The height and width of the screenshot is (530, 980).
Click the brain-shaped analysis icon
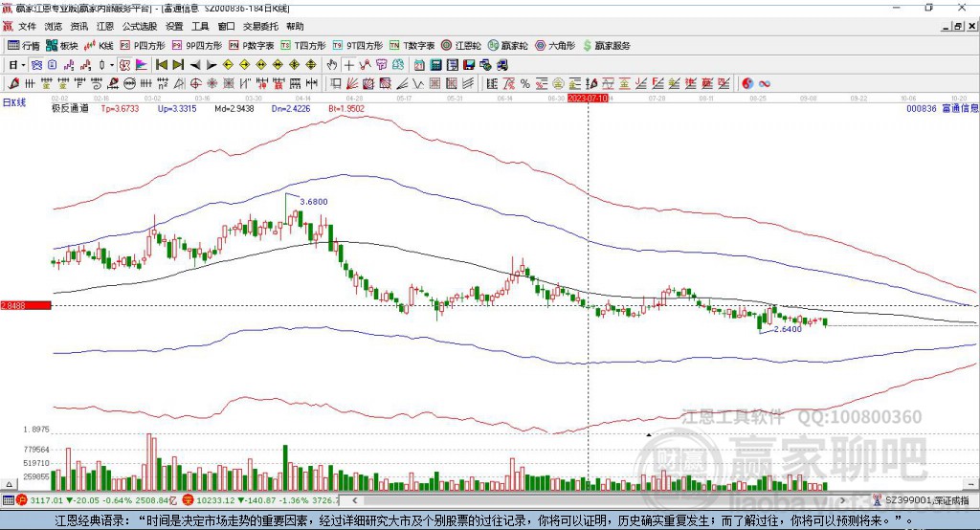397,65
